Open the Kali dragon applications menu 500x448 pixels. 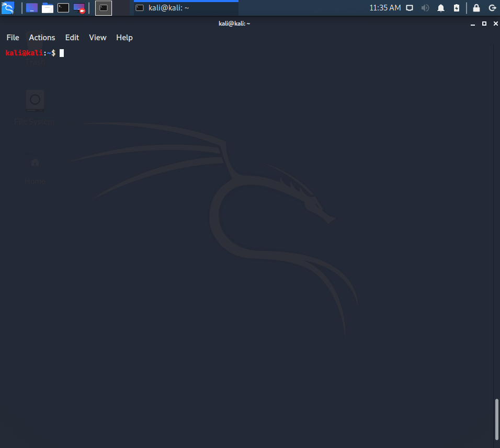8,8
